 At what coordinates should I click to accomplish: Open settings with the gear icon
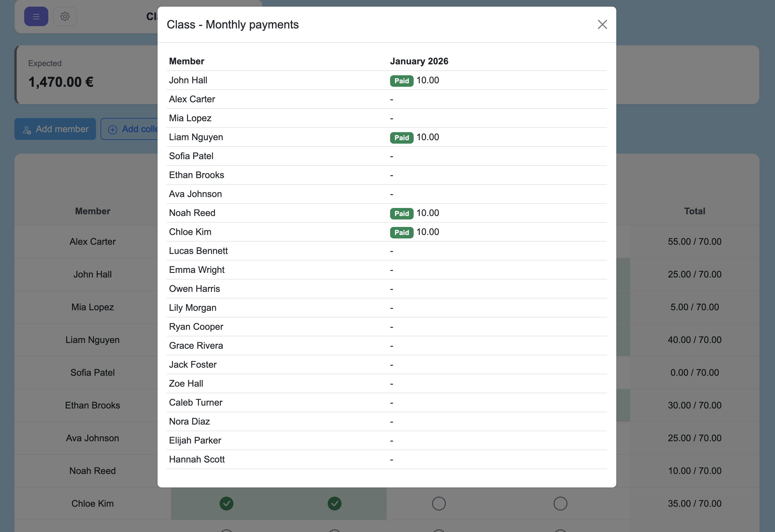[x=65, y=16]
